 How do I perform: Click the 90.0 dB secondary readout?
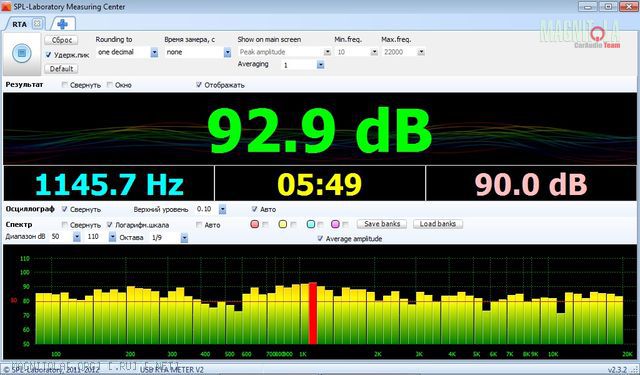[x=531, y=184]
